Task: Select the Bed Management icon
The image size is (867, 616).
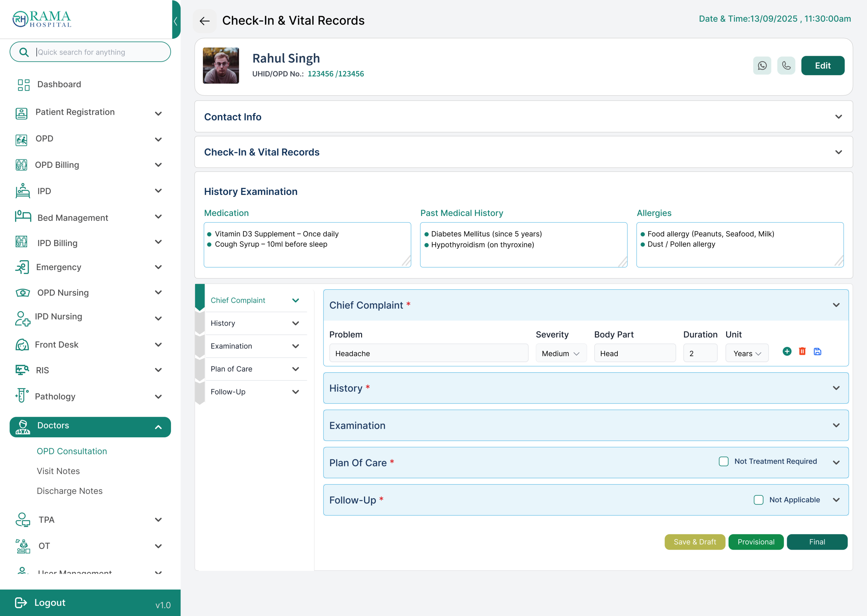Action: coord(23,216)
